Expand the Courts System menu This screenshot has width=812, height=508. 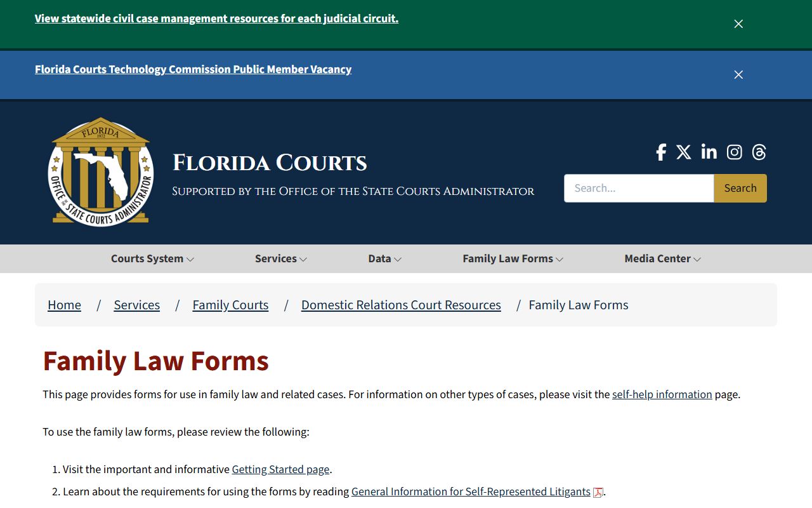[152, 258]
